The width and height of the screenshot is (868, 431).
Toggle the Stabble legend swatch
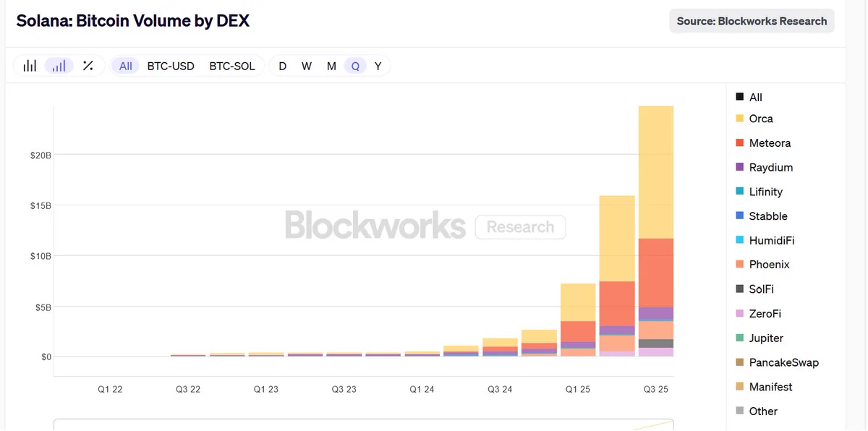coord(739,215)
